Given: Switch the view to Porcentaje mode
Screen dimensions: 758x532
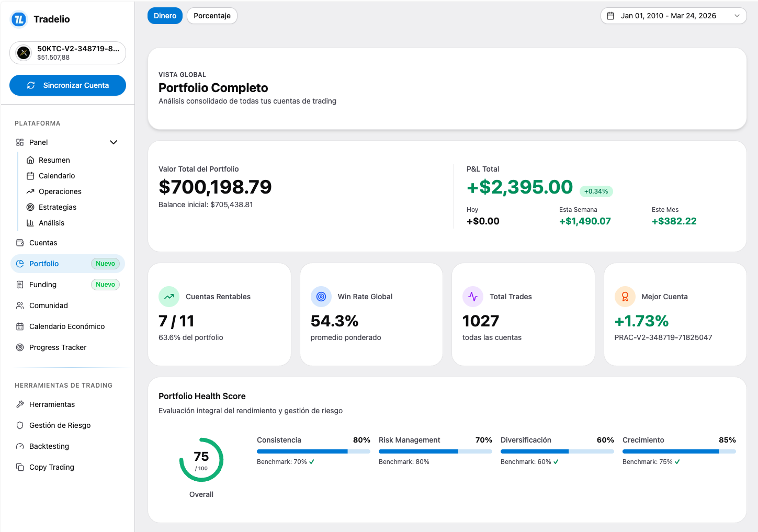Looking at the screenshot, I should tap(212, 16).
